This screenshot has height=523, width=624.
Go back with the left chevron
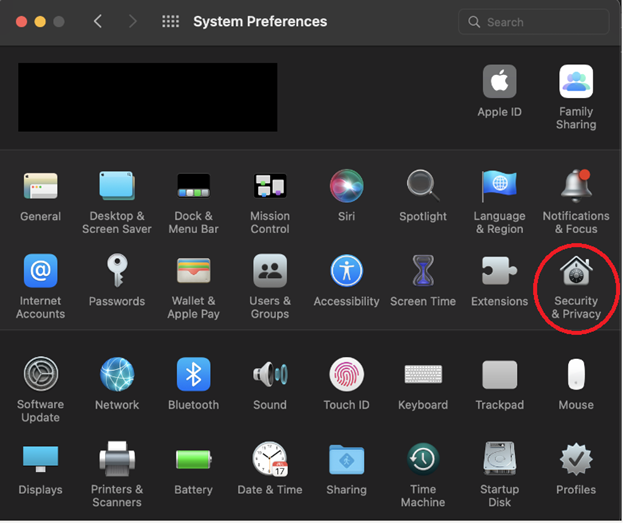98,21
